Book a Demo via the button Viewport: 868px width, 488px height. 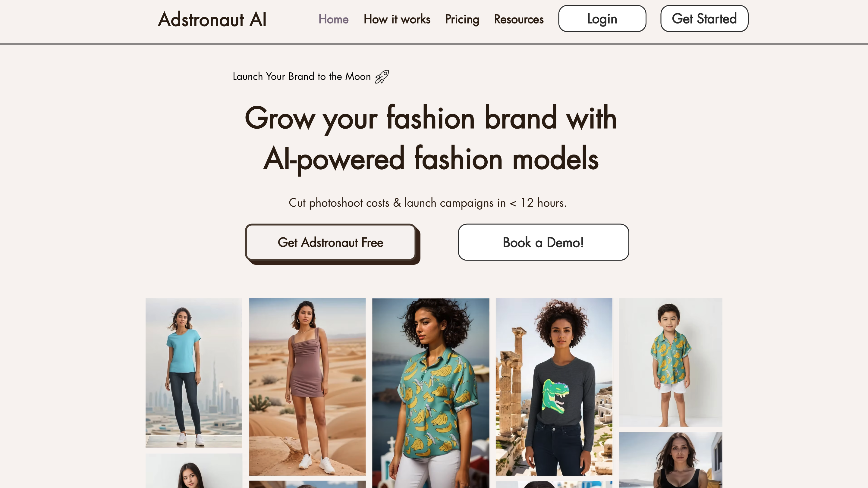point(543,242)
